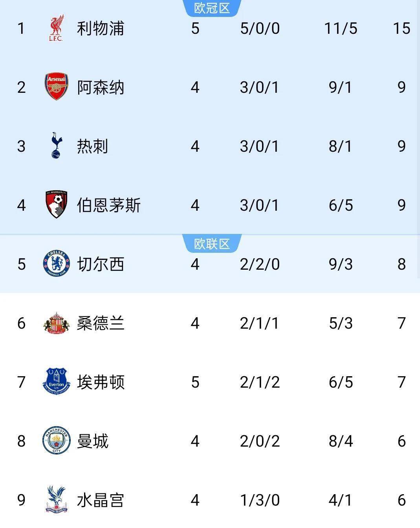Tap the Arsenal club badge
Viewport: 420px width, 528px height.
(x=57, y=86)
